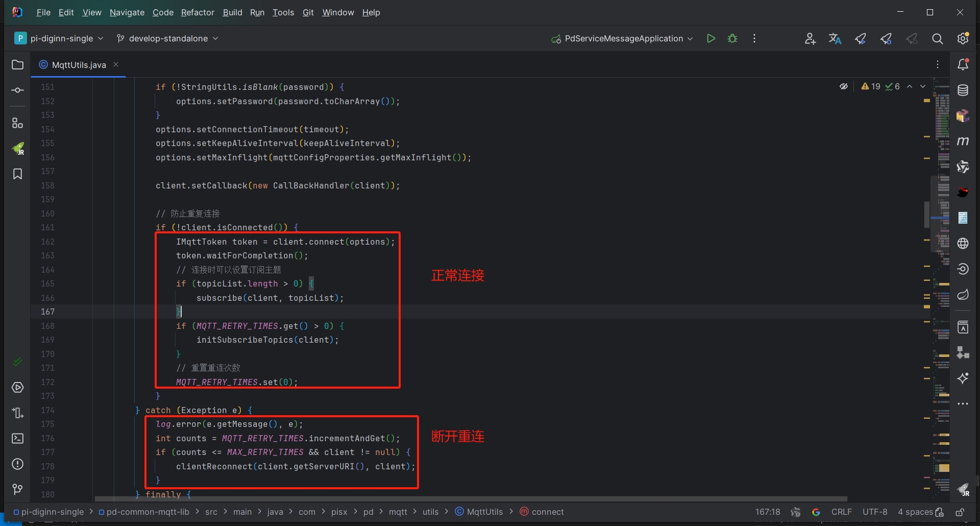The height and width of the screenshot is (526, 980).
Task: Open the Maven tool window
Action: [x=963, y=141]
